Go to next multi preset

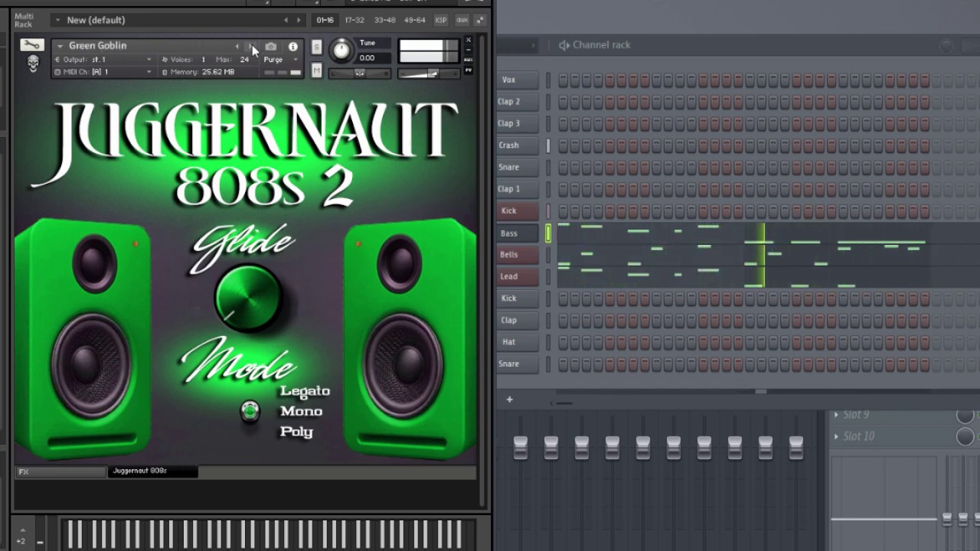[299, 20]
